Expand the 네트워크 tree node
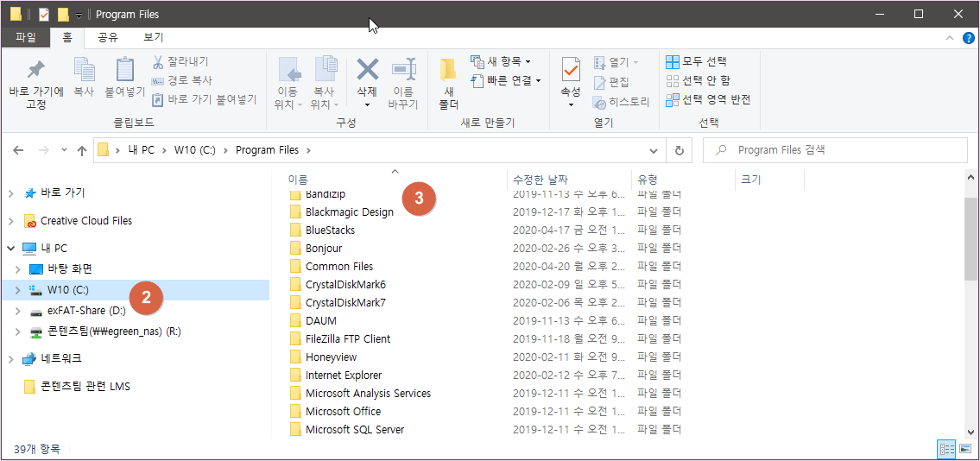 point(10,359)
